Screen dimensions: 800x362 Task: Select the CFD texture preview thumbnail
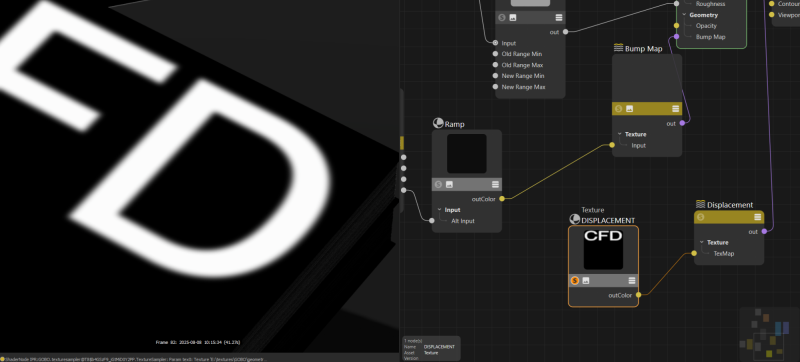pos(603,249)
